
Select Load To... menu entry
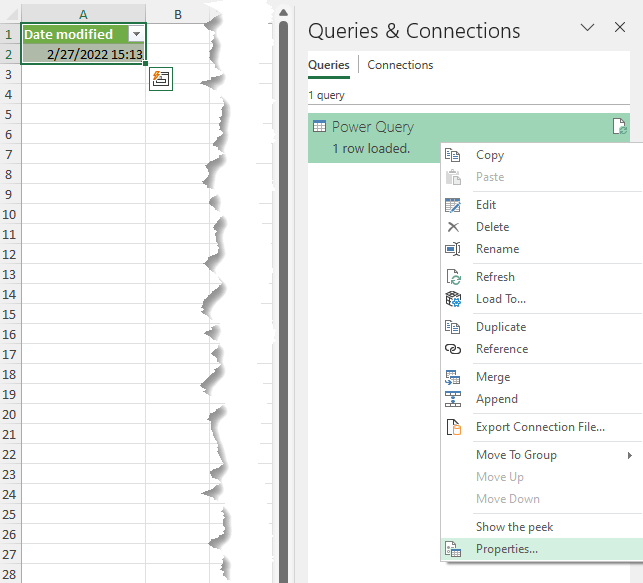pos(500,299)
